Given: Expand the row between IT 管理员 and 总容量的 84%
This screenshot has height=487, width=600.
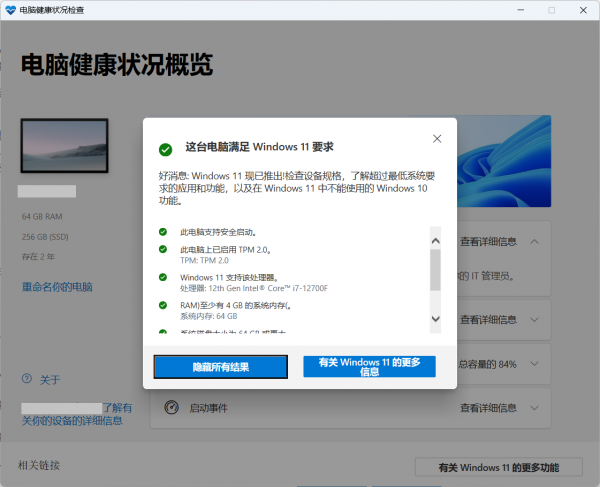Looking at the screenshot, I should point(535,320).
